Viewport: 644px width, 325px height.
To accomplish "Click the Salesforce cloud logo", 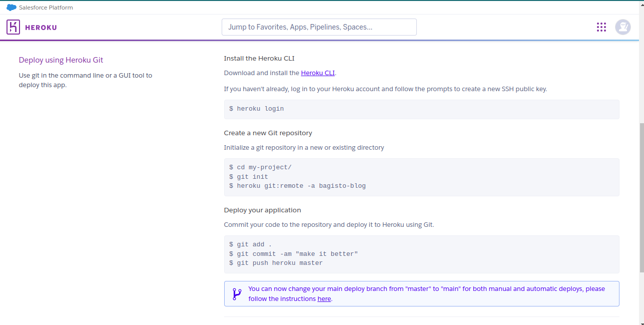I will pyautogui.click(x=11, y=8).
